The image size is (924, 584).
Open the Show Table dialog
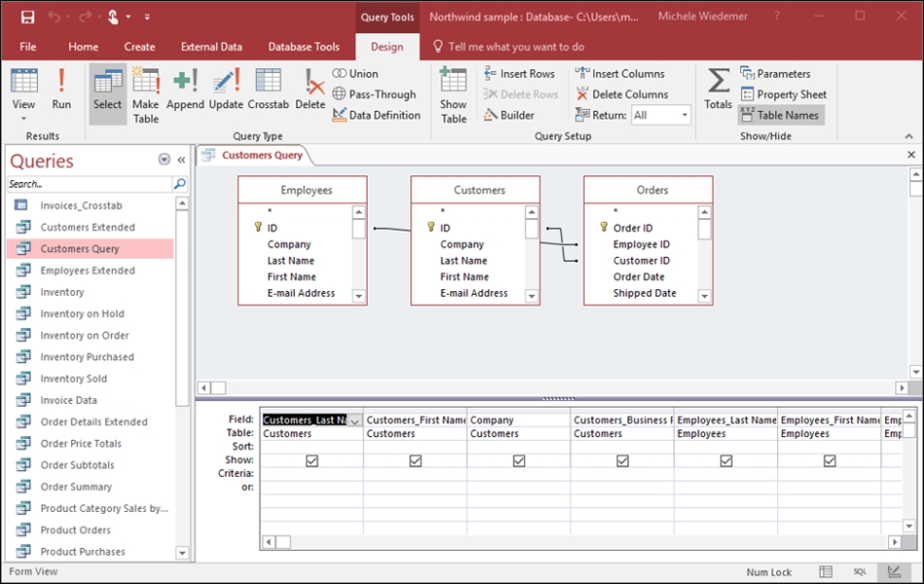click(453, 95)
